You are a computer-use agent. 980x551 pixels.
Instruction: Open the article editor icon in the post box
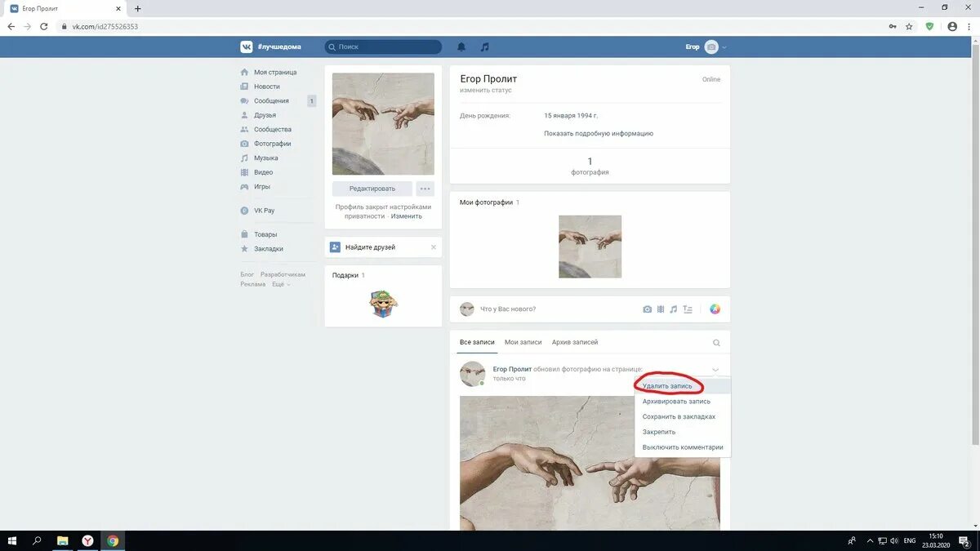click(x=688, y=309)
